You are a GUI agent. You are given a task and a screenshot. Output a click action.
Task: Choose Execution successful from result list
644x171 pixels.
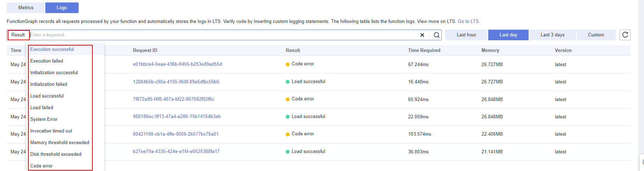52,49
